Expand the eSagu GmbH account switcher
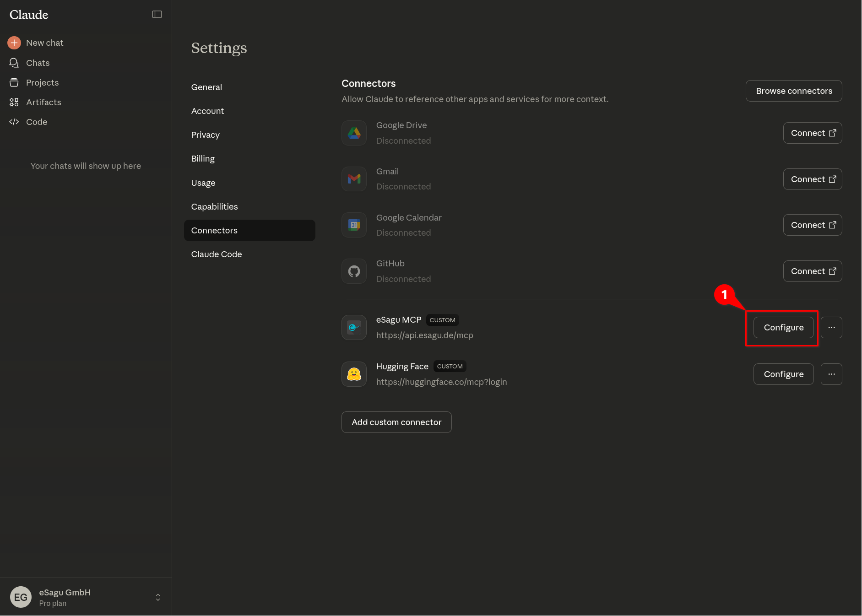The width and height of the screenshot is (862, 616). pos(158,597)
